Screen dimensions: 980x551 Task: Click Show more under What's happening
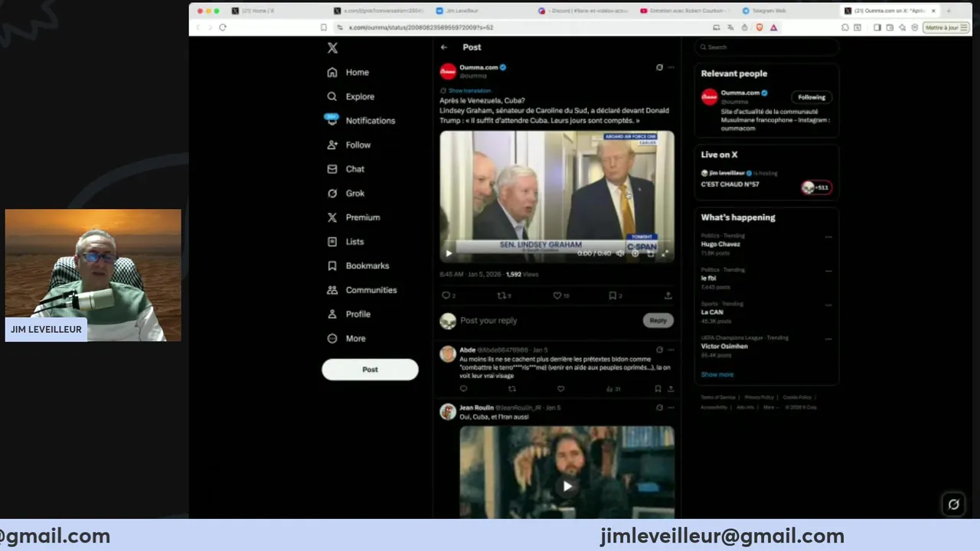[x=717, y=374]
